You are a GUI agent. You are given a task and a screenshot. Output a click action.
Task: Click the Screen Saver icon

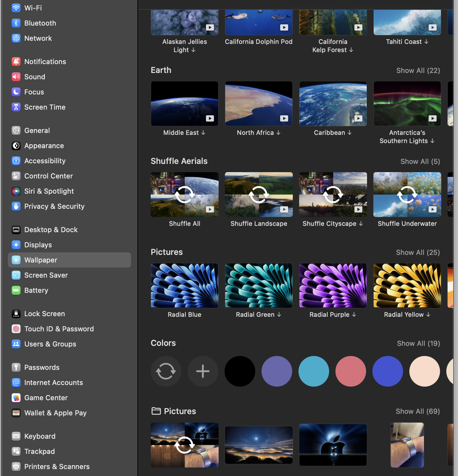(x=16, y=275)
